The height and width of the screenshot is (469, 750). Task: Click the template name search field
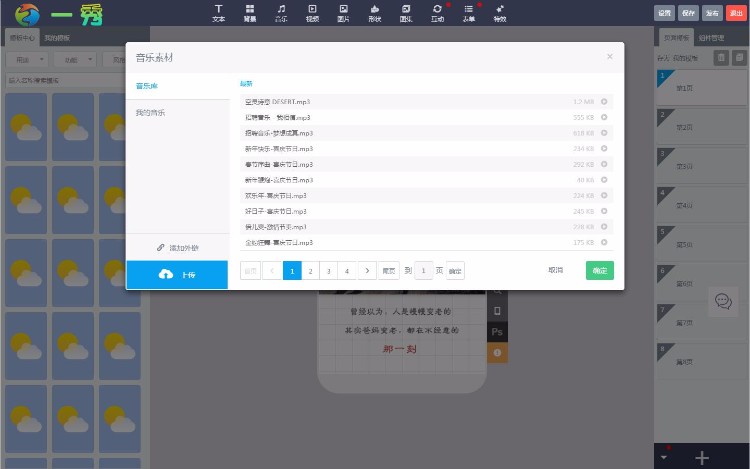tap(66, 80)
